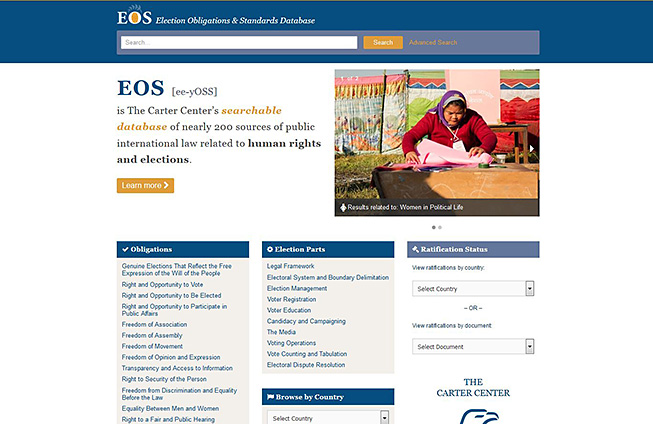
Task: Open 'Right and Opportunity to Vote' link
Action: click(x=162, y=284)
